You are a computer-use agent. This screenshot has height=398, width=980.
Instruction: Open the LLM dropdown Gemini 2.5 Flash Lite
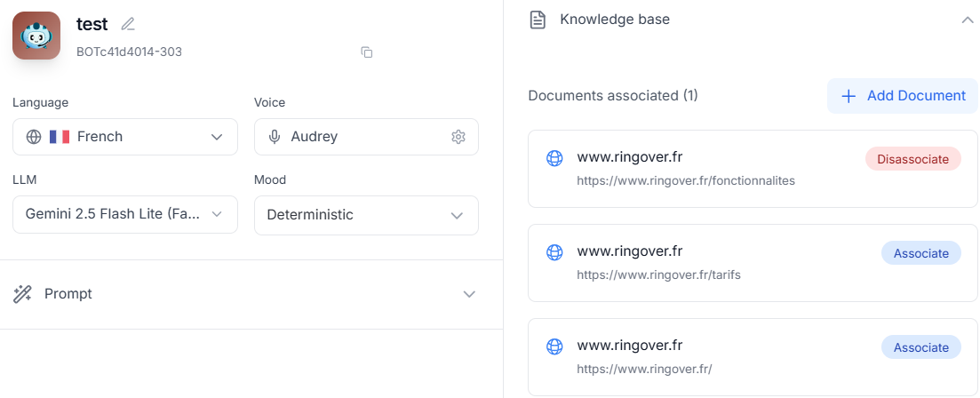point(125,214)
